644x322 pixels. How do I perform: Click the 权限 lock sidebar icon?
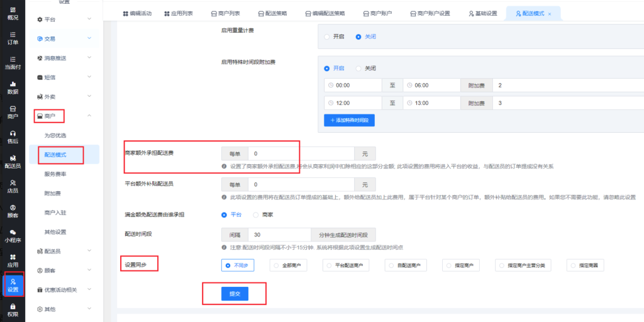[x=13, y=309]
